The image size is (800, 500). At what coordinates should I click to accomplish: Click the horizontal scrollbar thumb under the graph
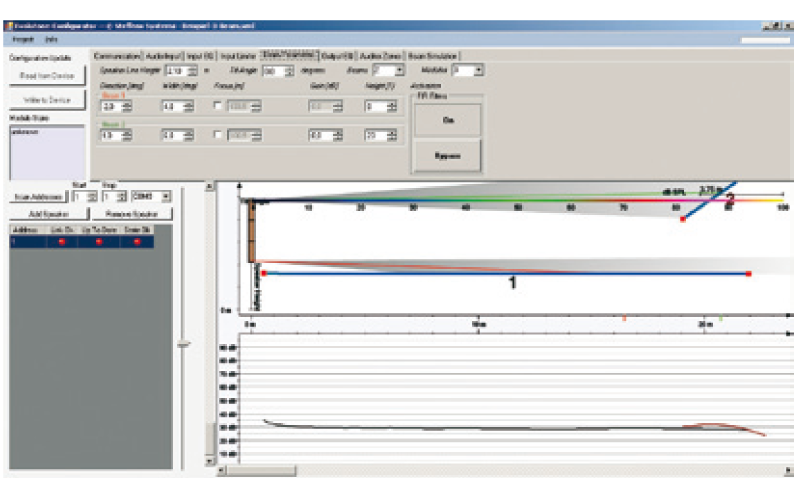pyautogui.click(x=261, y=470)
